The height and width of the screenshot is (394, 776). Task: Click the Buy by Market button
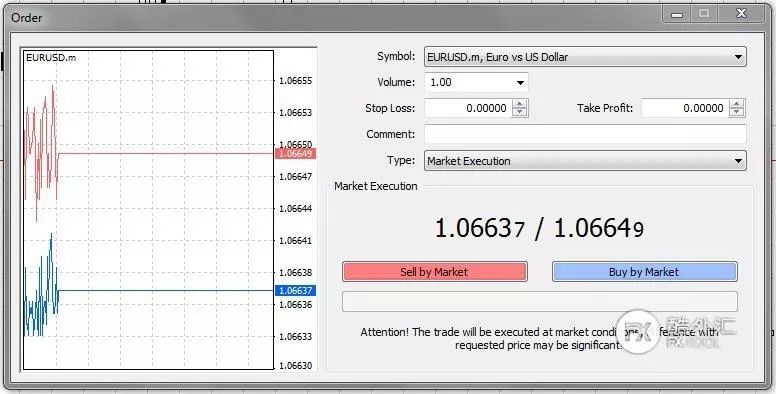644,272
